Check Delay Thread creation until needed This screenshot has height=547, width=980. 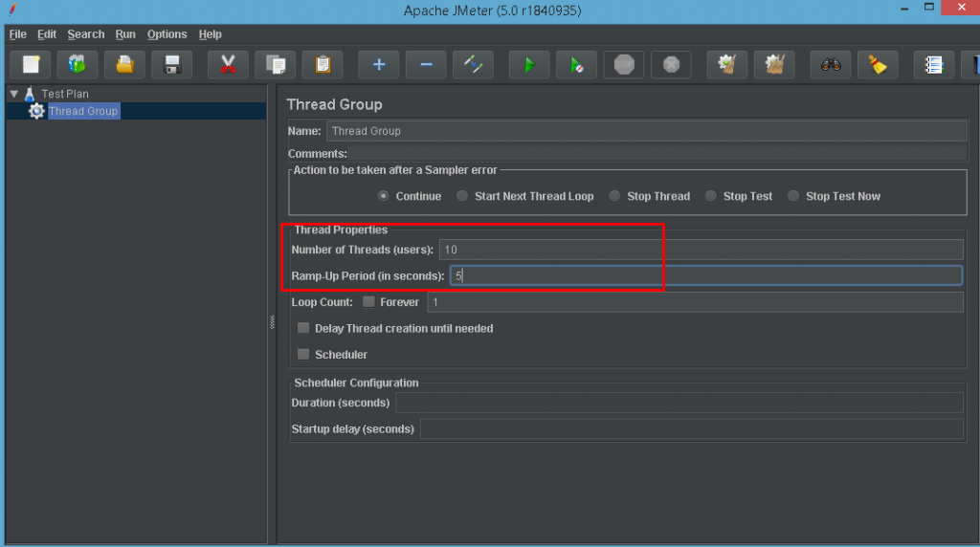tap(303, 328)
